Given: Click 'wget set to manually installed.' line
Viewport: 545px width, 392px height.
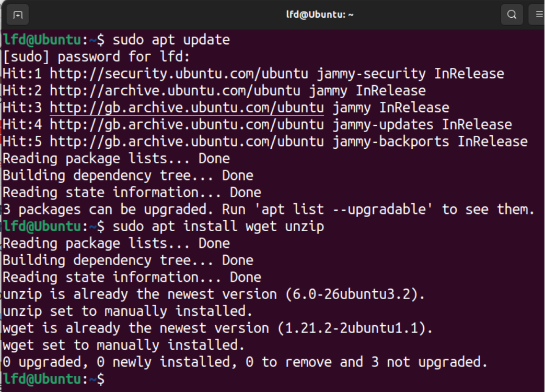Looking at the screenshot, I should (124, 345).
